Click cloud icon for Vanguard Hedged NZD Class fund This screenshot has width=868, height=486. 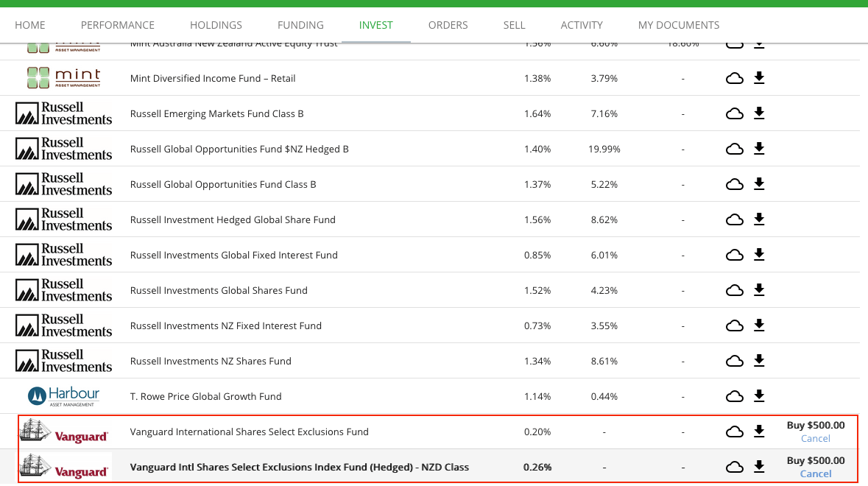coord(734,467)
